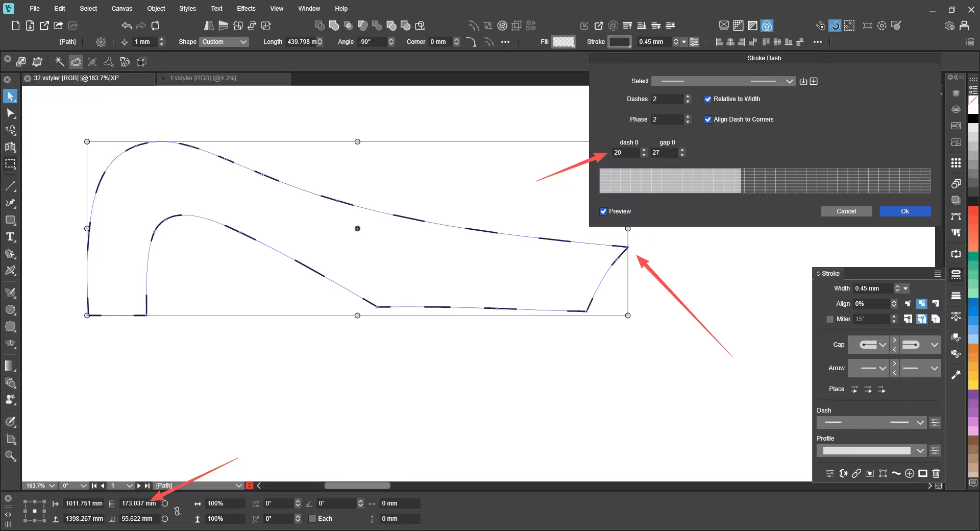
Task: Select the Line tool in left toolbar
Action: coord(10,186)
